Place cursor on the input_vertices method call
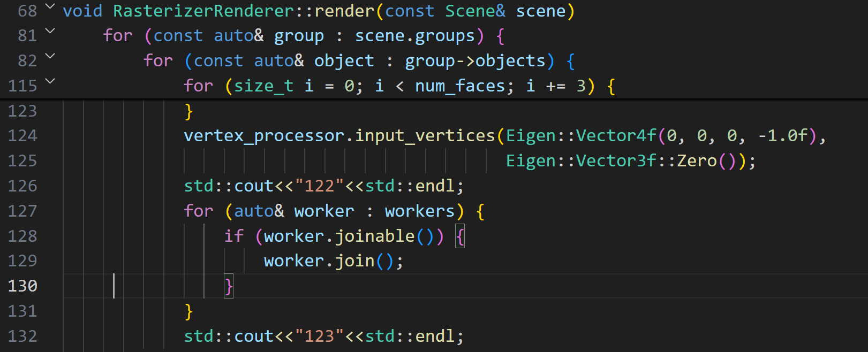This screenshot has height=352, width=868. tap(425, 135)
